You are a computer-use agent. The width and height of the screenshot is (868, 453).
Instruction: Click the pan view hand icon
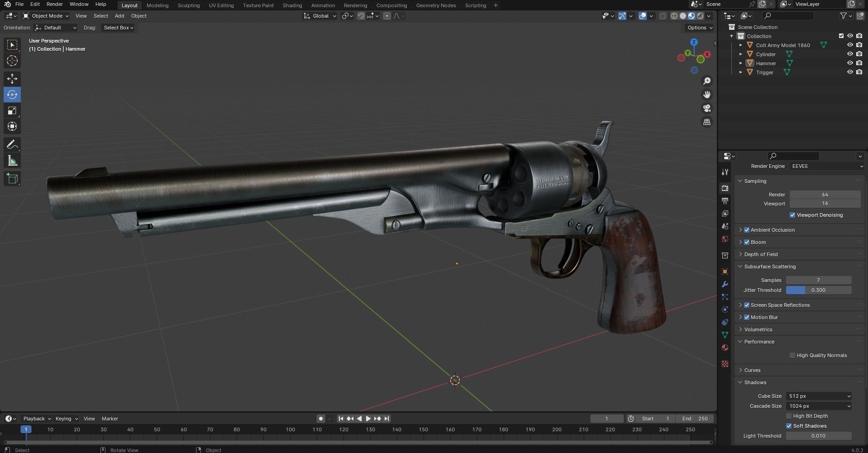click(x=706, y=95)
